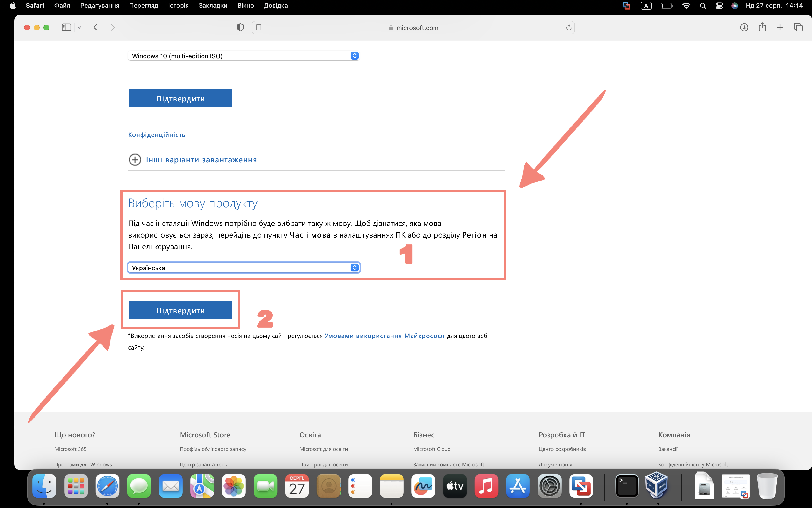Viewport: 812px width, 508px height.
Task: Open the Файл menu
Action: click(62, 6)
